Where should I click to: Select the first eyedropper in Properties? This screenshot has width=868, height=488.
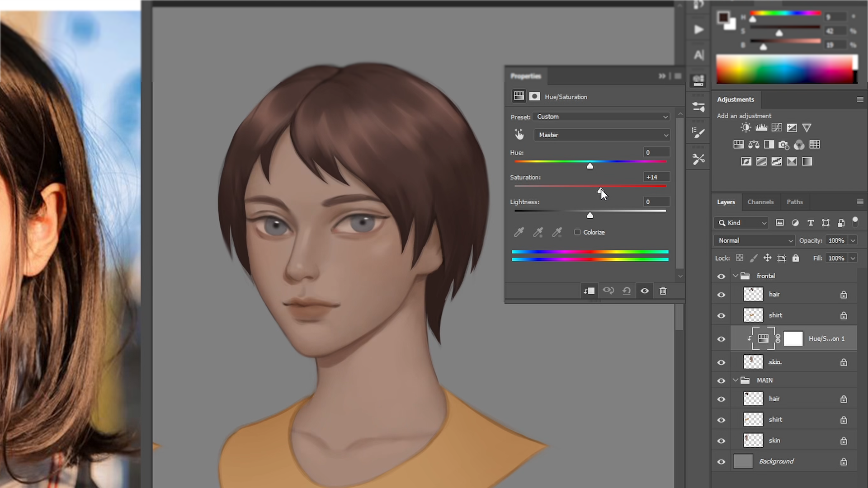coord(519,232)
